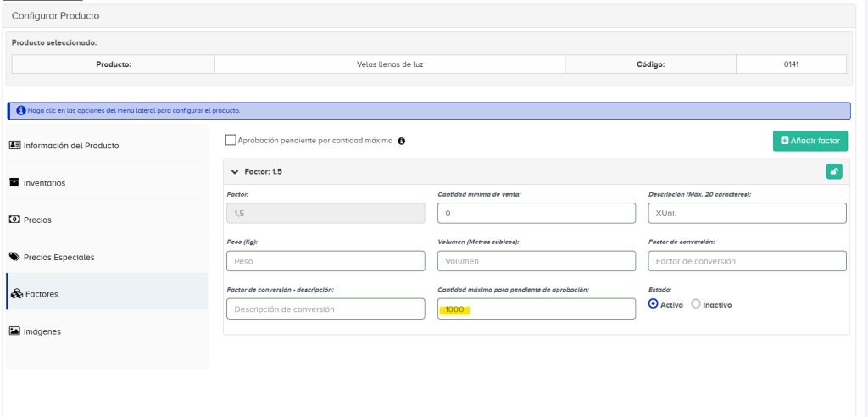Open the Precios menu option

tap(107, 220)
